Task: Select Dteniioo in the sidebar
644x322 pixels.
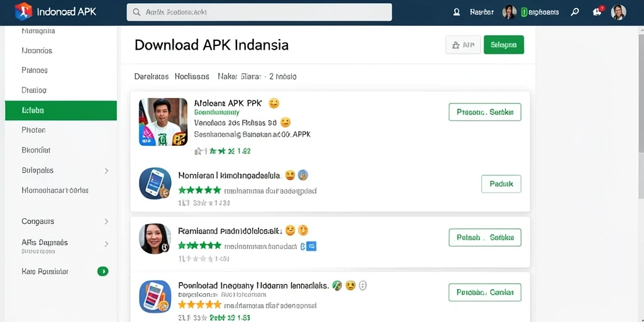Action: coord(34,90)
